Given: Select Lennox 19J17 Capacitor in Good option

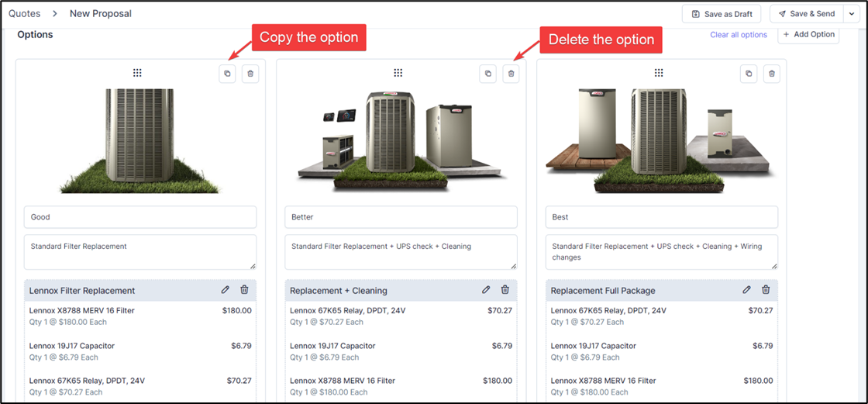Looking at the screenshot, I should [140, 351].
